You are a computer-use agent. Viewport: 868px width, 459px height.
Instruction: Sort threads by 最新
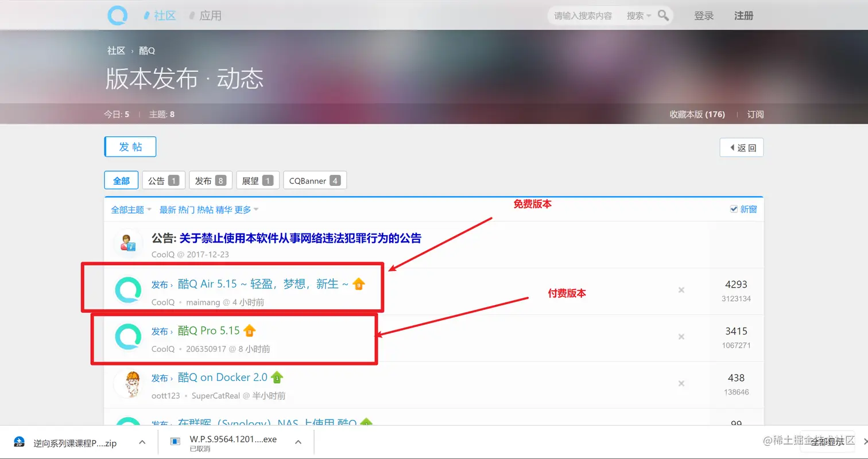point(168,209)
